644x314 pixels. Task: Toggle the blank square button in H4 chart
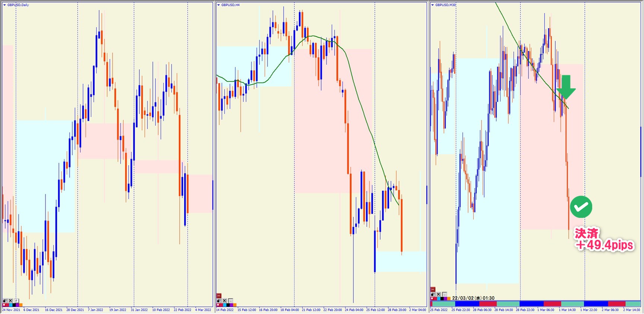pos(231,301)
